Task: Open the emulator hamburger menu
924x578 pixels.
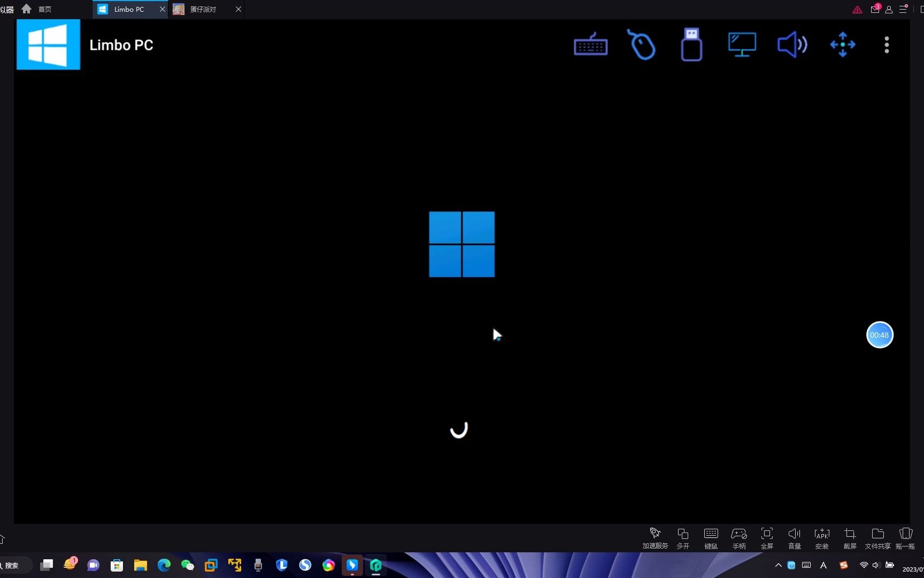Action: point(903,9)
